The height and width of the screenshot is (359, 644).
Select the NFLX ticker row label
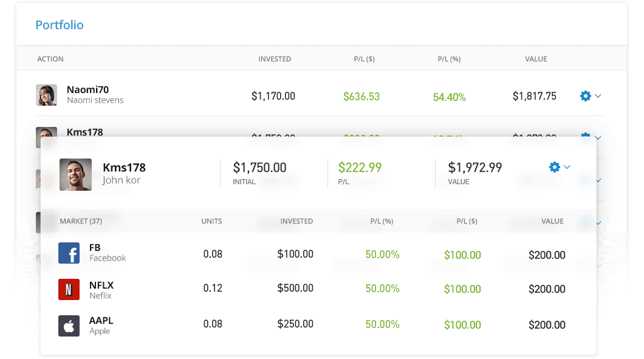[x=101, y=285]
